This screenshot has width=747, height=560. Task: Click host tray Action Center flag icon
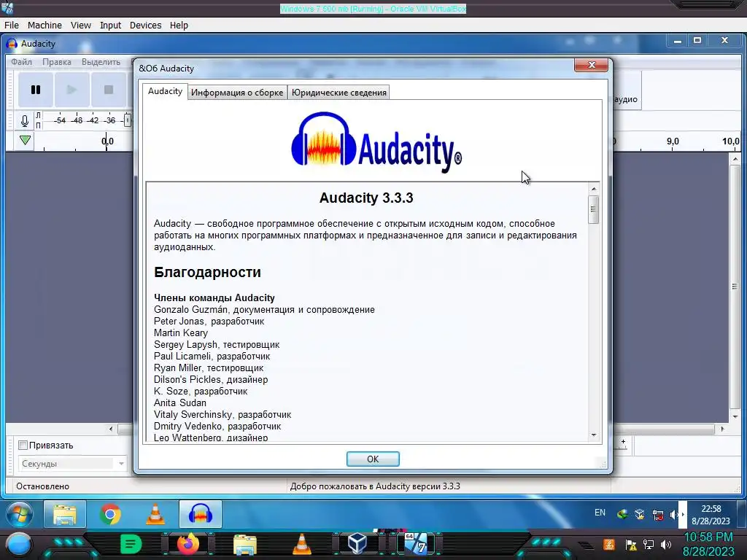tap(631, 545)
